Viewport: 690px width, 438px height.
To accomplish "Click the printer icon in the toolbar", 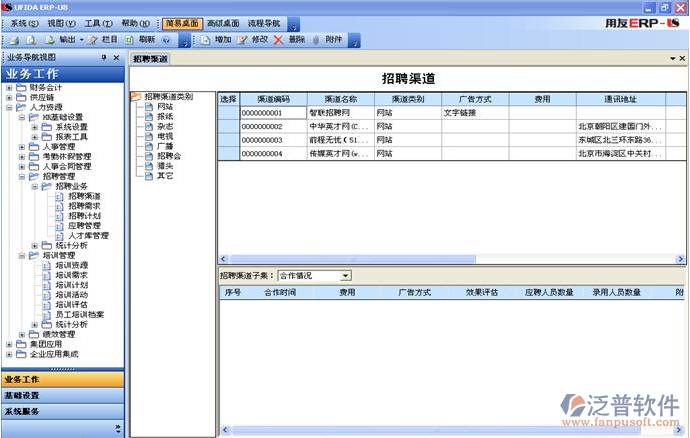I will coord(15,39).
